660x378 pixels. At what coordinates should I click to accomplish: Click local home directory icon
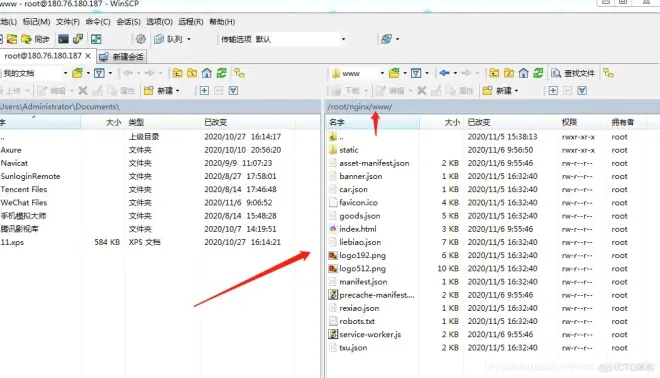point(207,73)
